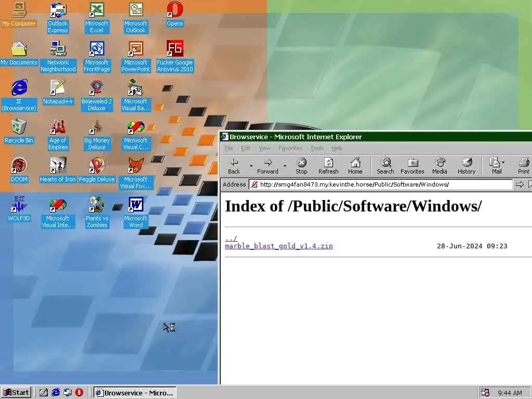This screenshot has height=399, width=532.
Task: Select the Microsoft PowerPoint desktop shortcut
Action: 136,57
